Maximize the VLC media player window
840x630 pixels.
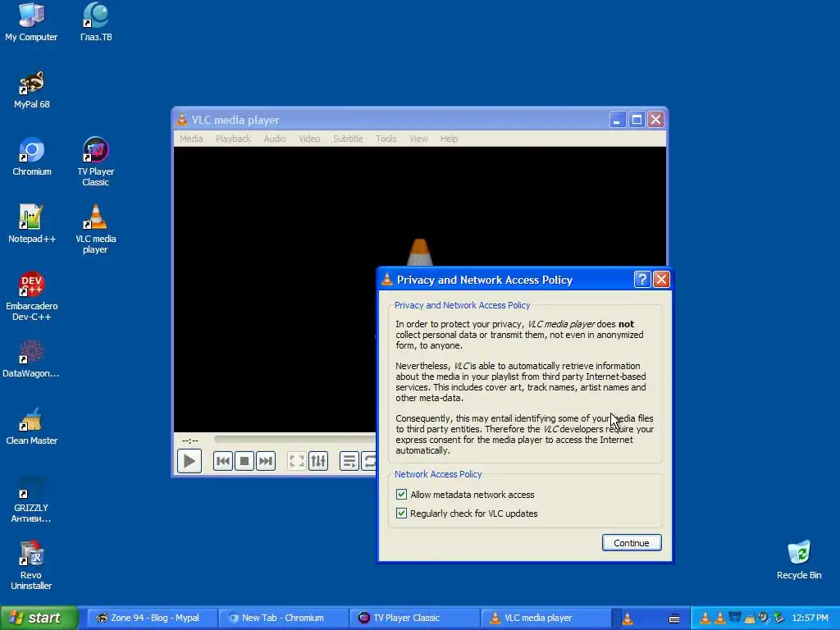point(637,120)
